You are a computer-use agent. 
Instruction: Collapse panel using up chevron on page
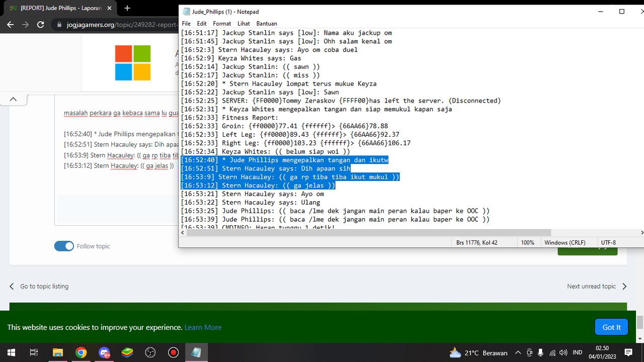point(13,99)
